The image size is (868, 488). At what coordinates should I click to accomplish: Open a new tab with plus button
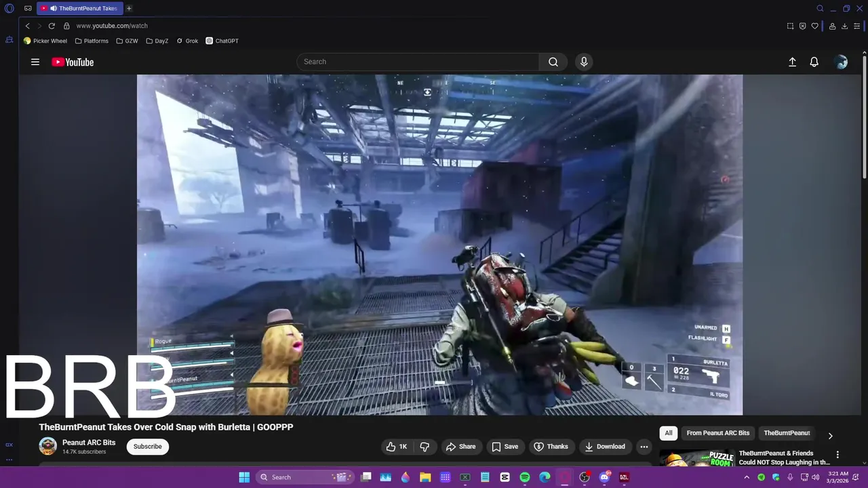(x=129, y=9)
